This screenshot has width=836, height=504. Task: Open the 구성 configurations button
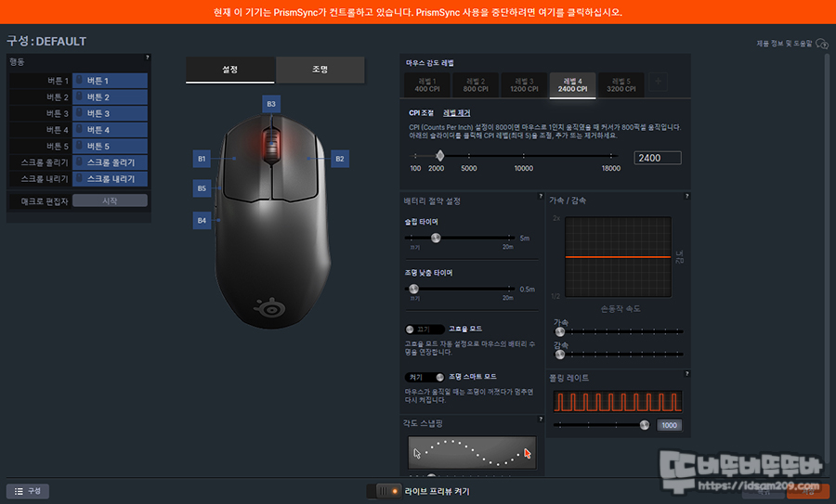(28, 491)
